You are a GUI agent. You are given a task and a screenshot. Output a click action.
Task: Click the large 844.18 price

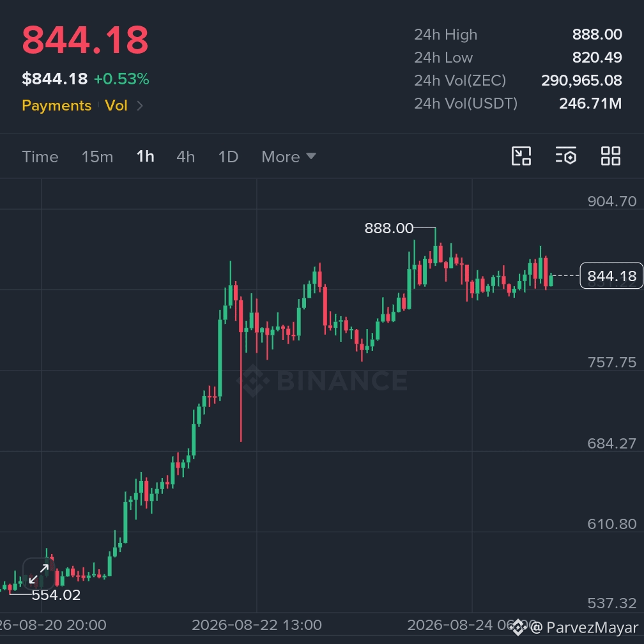pos(85,40)
